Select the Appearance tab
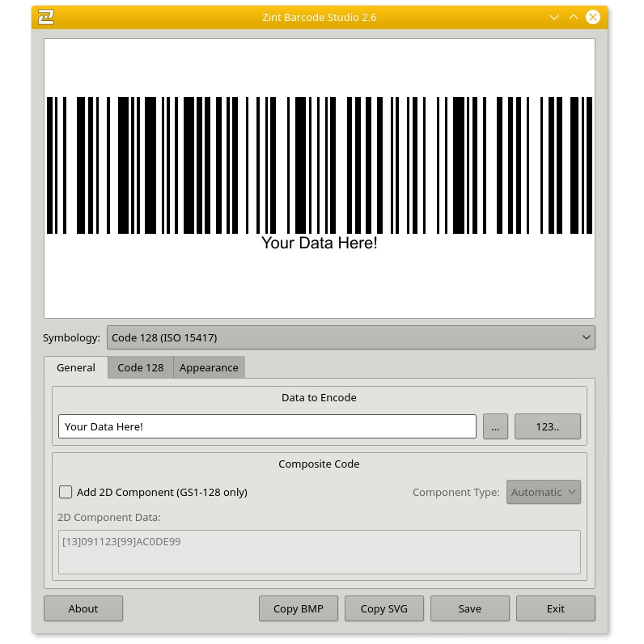 point(209,367)
